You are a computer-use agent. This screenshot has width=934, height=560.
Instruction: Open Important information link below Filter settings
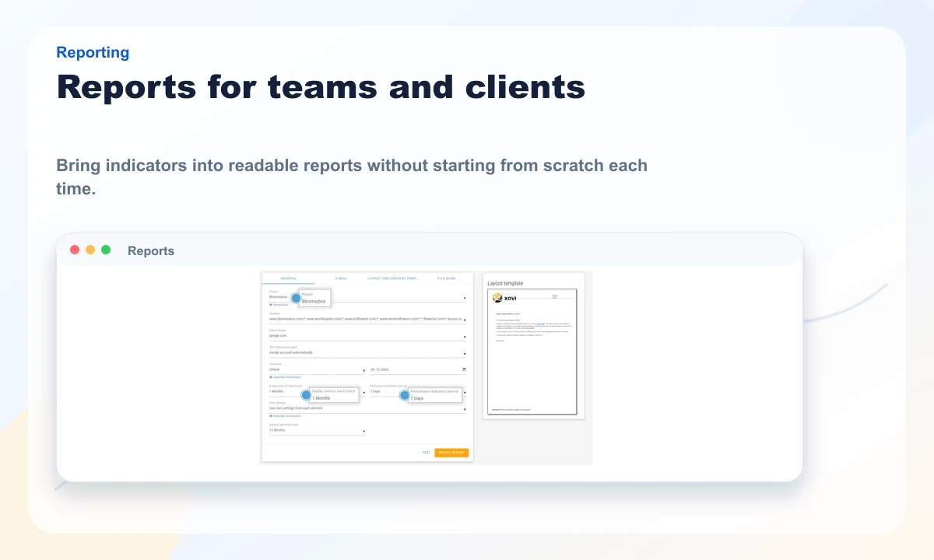coord(285,416)
